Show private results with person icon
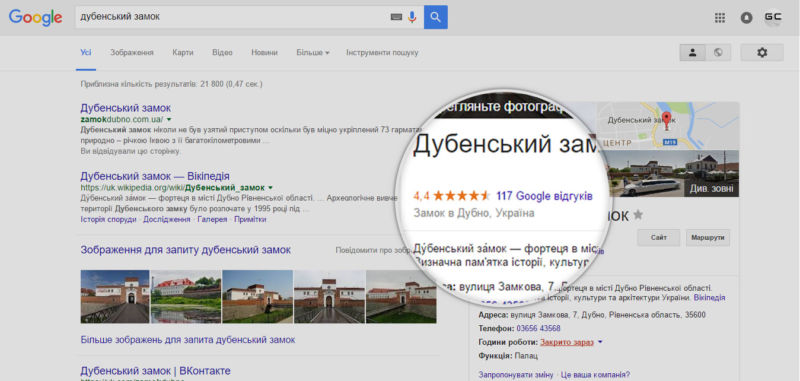Screen dimensions: 800x381 (x=692, y=53)
